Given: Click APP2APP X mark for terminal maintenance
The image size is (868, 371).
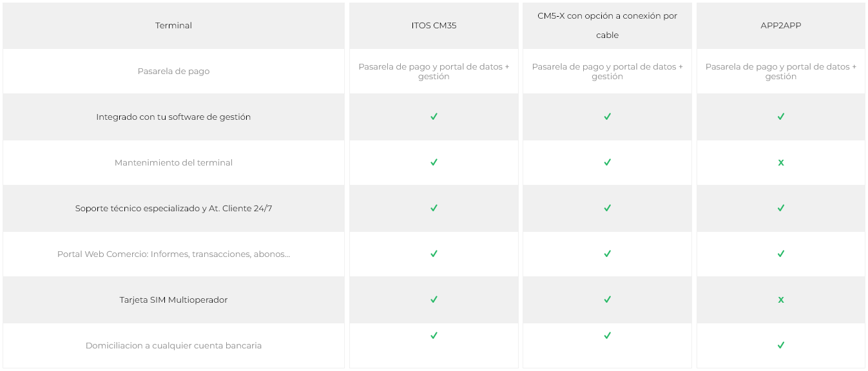Looking at the screenshot, I should coord(781,163).
